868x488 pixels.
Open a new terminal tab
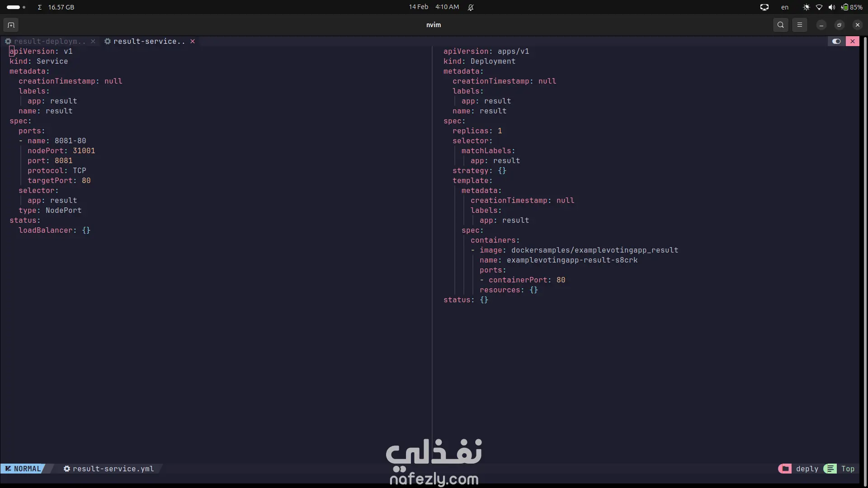point(11,25)
